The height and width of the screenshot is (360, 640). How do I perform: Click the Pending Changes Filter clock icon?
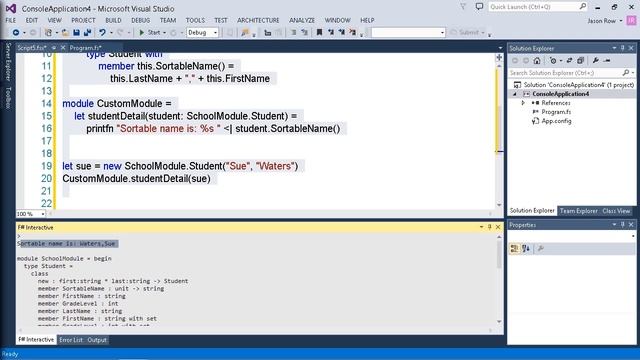click(x=553, y=61)
